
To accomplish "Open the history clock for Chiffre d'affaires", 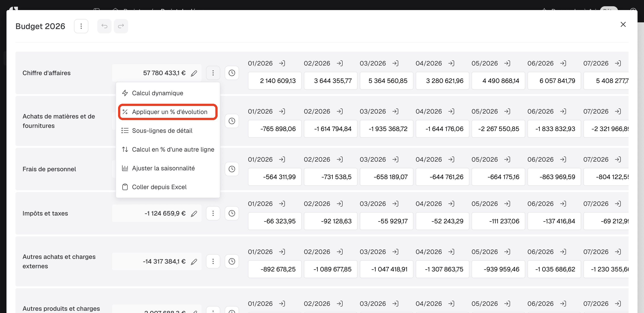I will coord(232,73).
